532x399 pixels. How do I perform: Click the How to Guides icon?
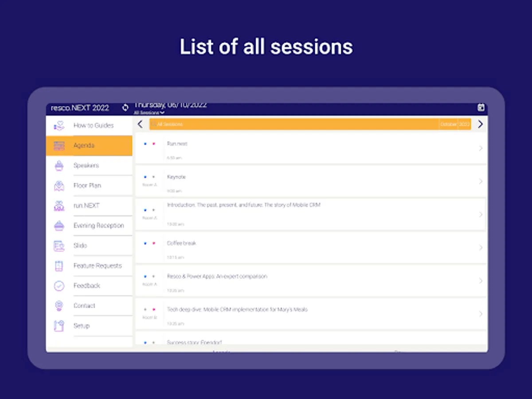59,125
